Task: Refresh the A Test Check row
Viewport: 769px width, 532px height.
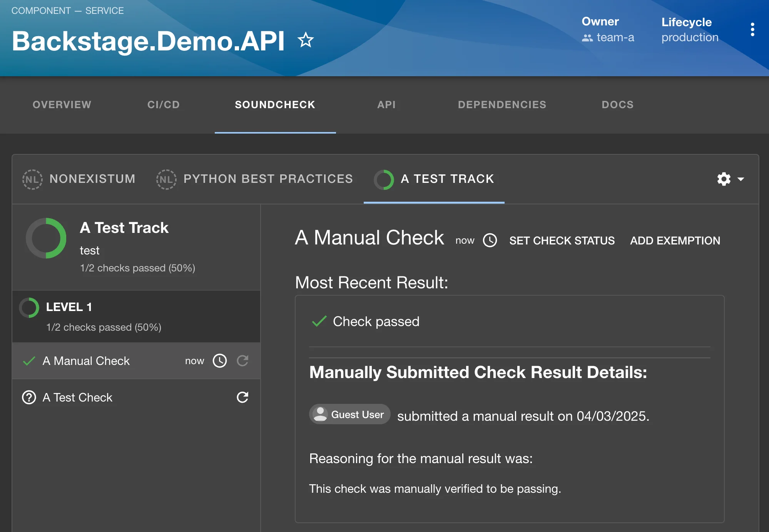Action: coord(242,397)
